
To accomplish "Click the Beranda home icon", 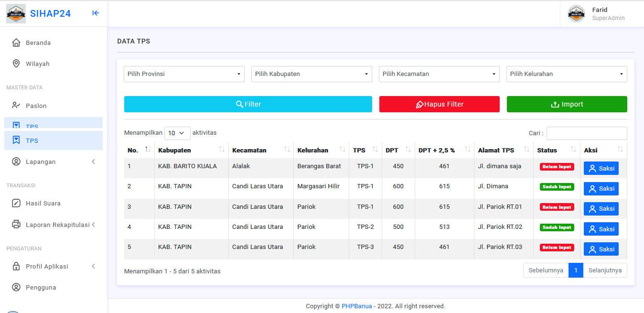I will coord(16,43).
